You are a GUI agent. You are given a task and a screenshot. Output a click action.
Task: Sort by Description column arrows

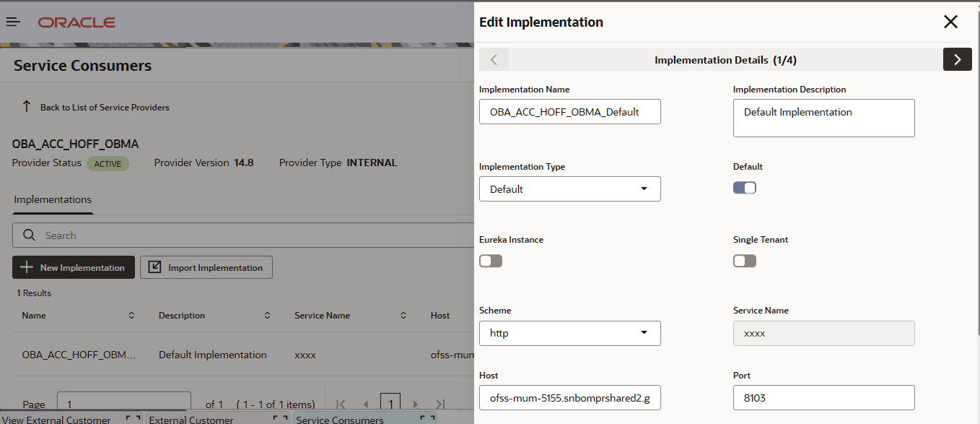click(267, 316)
